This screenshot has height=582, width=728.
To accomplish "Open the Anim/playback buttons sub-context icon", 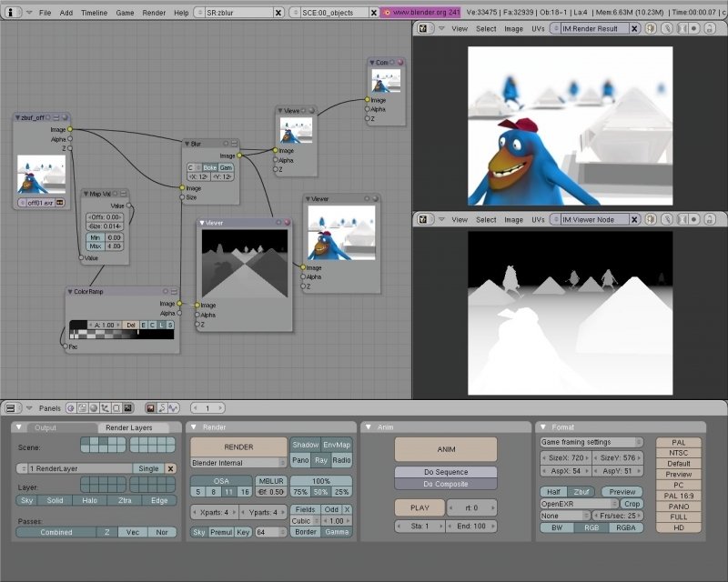I will 162,408.
